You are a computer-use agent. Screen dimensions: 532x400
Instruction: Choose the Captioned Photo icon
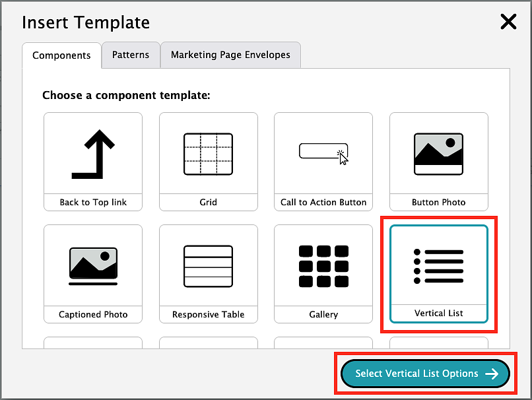click(93, 265)
